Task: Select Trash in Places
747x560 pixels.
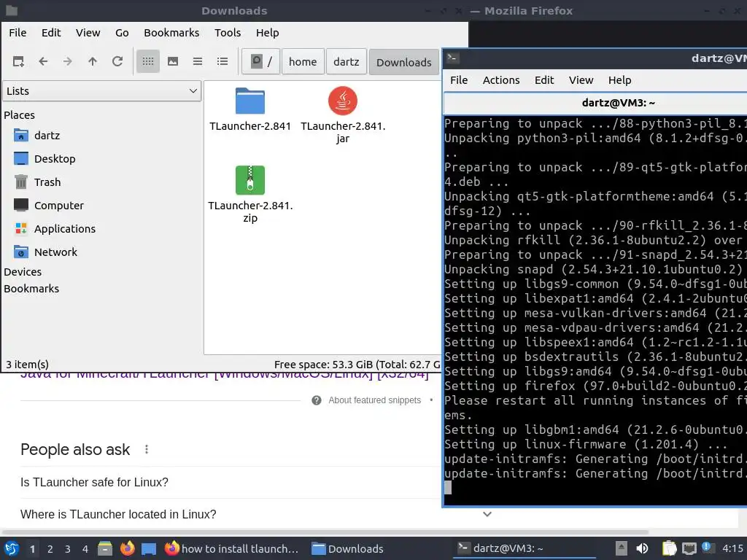Action: [x=38, y=182]
